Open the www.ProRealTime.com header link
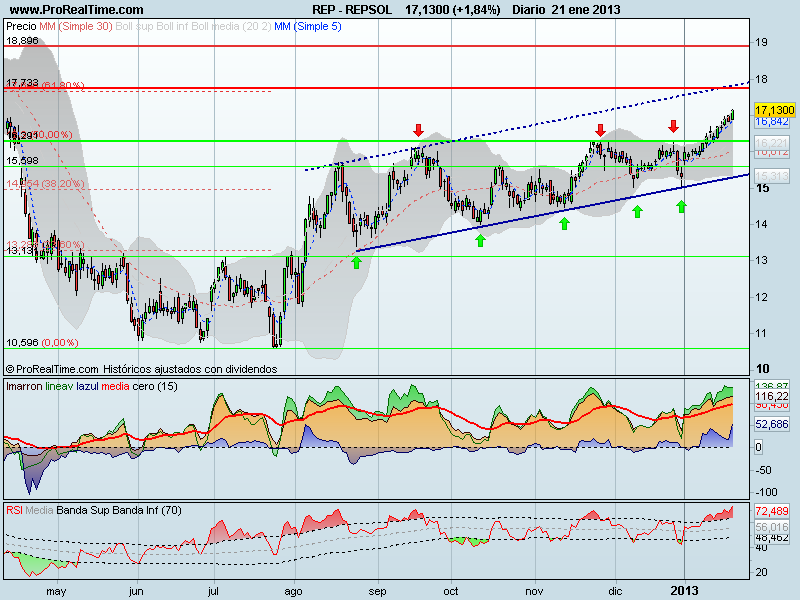The height and width of the screenshot is (600, 800). click(x=77, y=9)
